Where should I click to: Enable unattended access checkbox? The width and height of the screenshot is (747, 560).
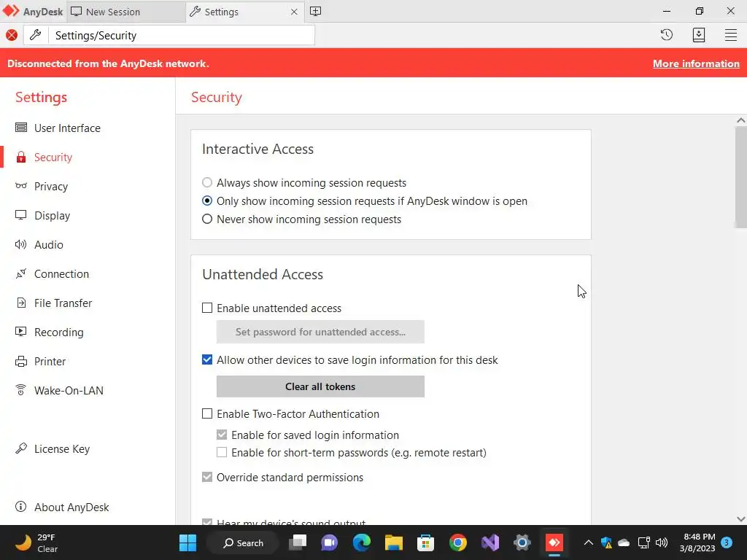click(207, 308)
